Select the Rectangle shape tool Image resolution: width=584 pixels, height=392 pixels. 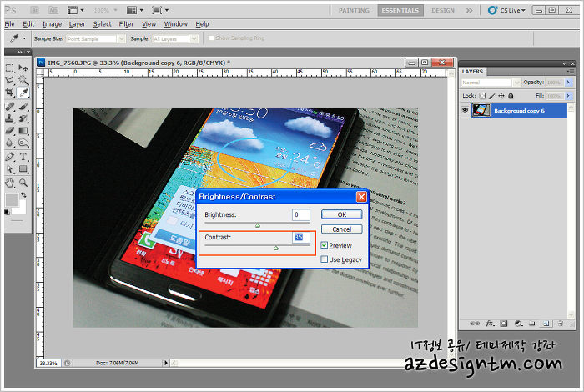coord(23,168)
